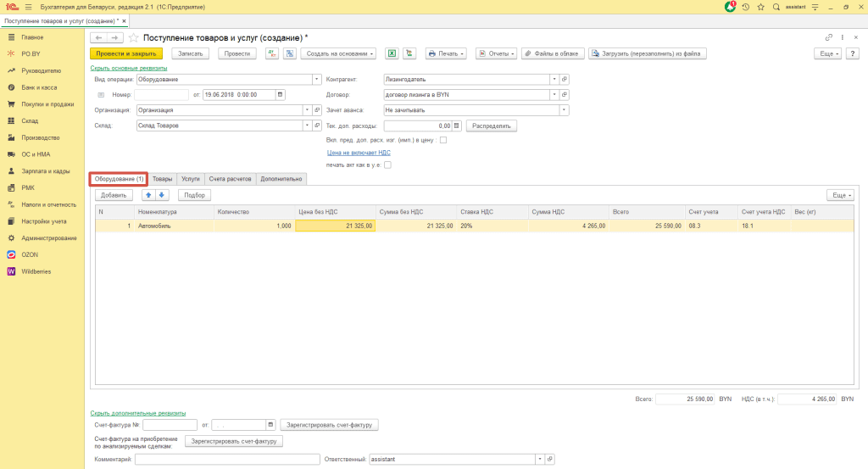
Task: Open Ответственный record with open button
Action: (549, 459)
